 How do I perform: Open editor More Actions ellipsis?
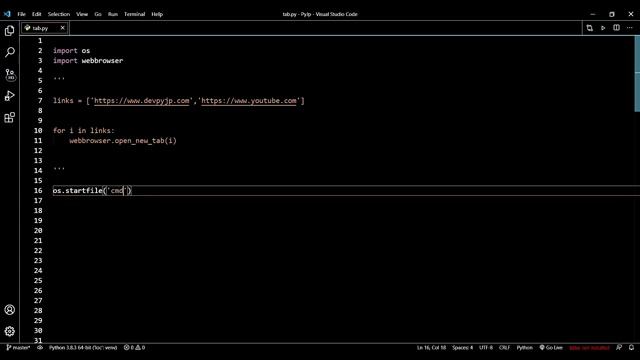tap(630, 28)
